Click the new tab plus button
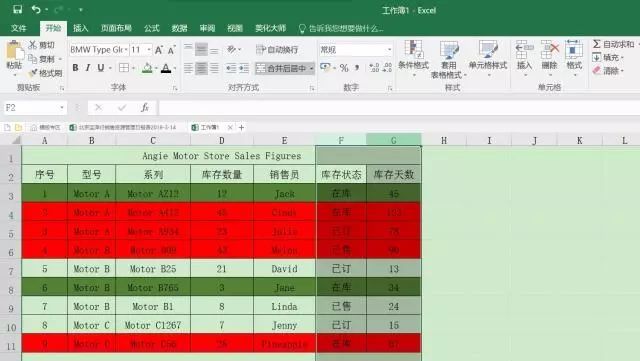The width and height of the screenshot is (640, 361). click(x=241, y=128)
